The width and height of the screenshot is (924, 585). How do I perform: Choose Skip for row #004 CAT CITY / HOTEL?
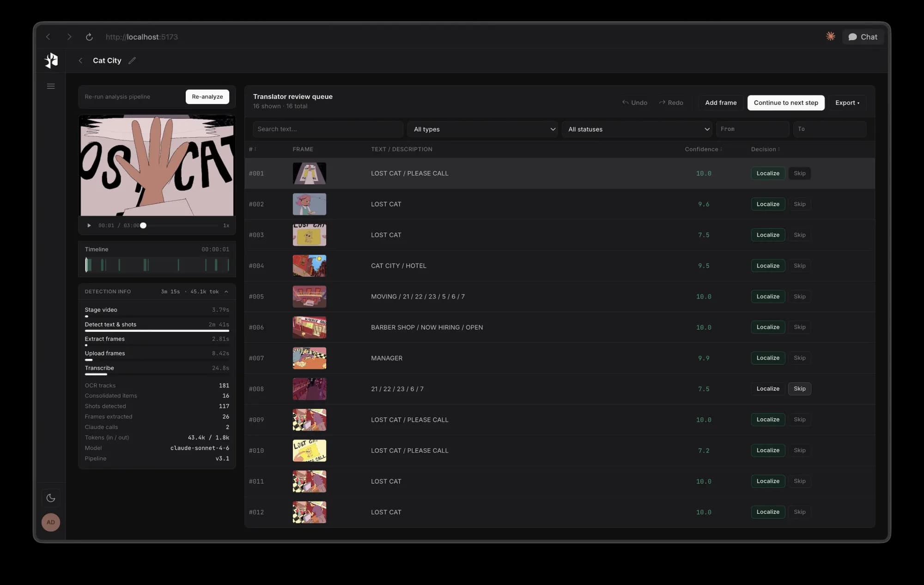[799, 266]
